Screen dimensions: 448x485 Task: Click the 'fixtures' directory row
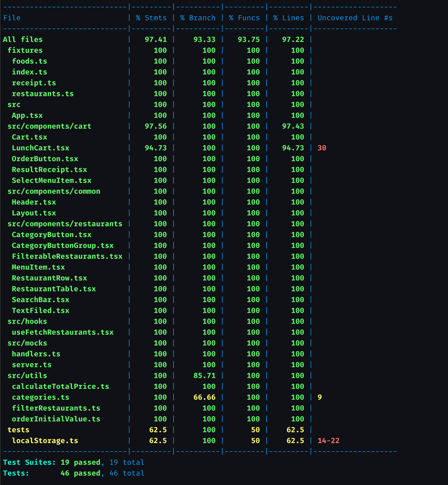point(25,50)
